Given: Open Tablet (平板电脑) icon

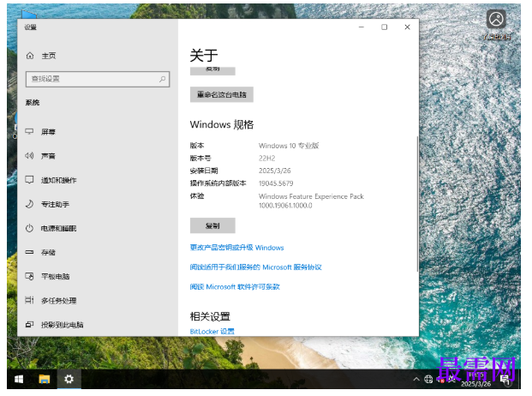Looking at the screenshot, I should [x=29, y=276].
